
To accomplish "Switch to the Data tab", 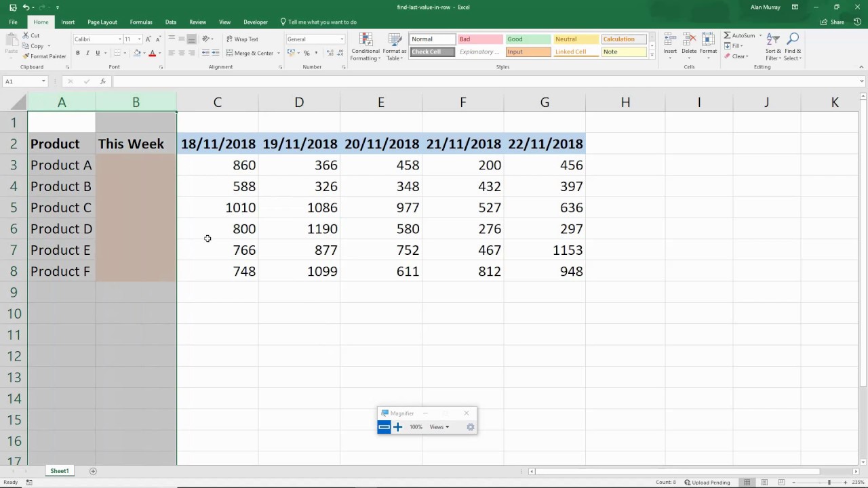I will [171, 22].
